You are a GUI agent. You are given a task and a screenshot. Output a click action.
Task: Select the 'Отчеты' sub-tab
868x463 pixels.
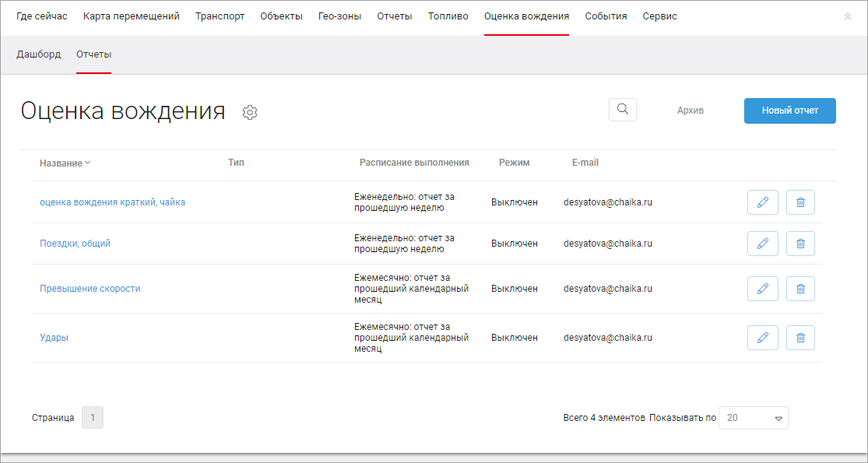94,54
